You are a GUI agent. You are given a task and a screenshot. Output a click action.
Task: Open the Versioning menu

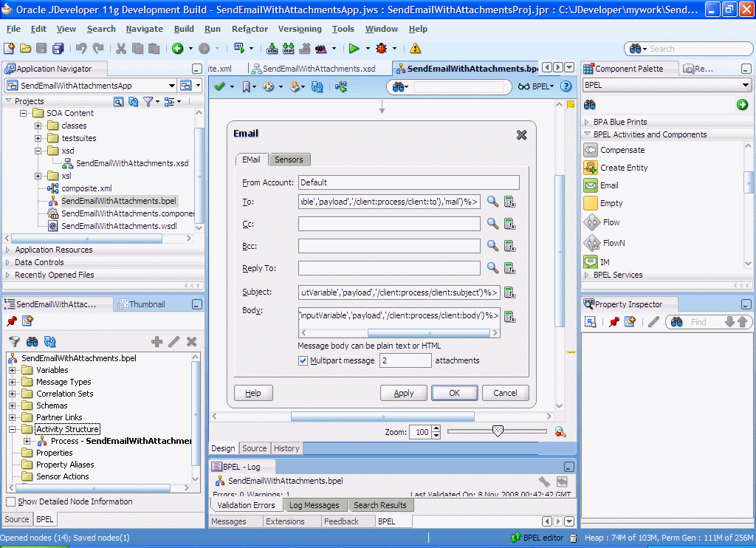(300, 29)
